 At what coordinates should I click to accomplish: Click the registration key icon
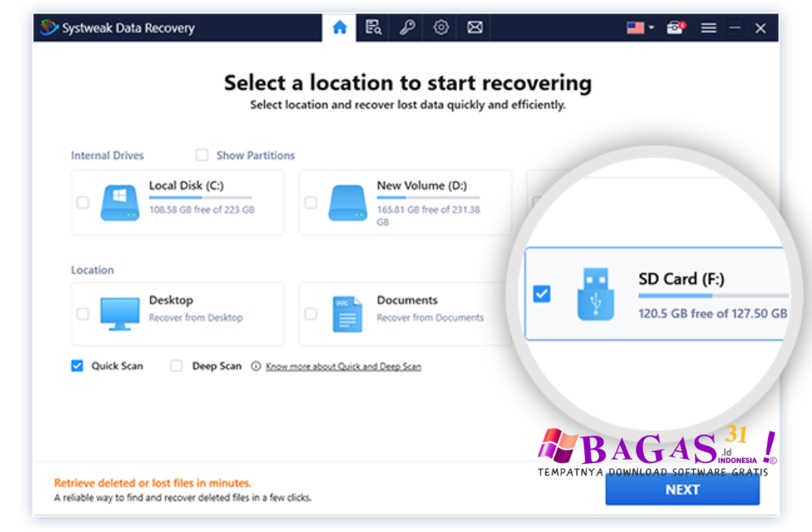[x=407, y=28]
